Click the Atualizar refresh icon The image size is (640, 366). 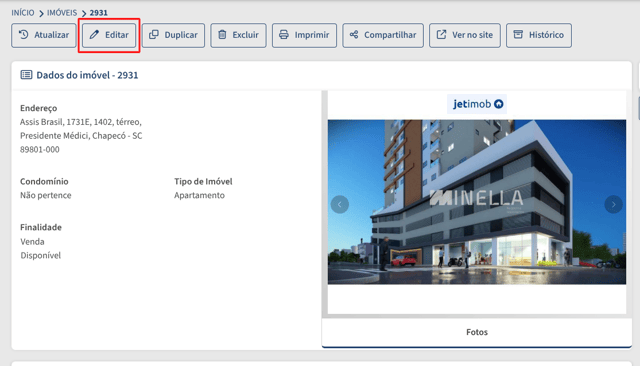pos(24,35)
